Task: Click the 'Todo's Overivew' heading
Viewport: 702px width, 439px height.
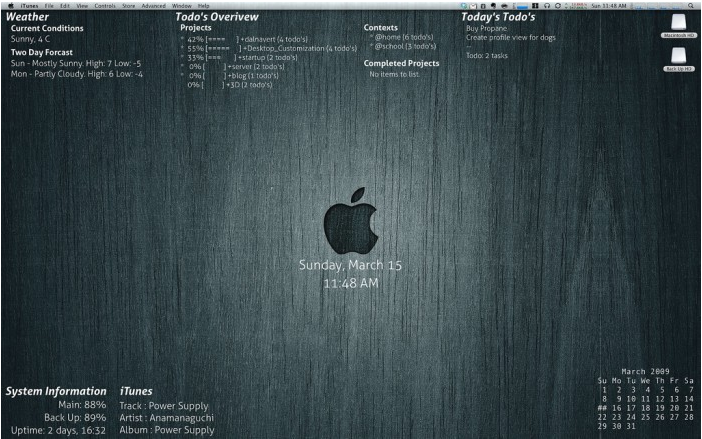Action: point(217,17)
